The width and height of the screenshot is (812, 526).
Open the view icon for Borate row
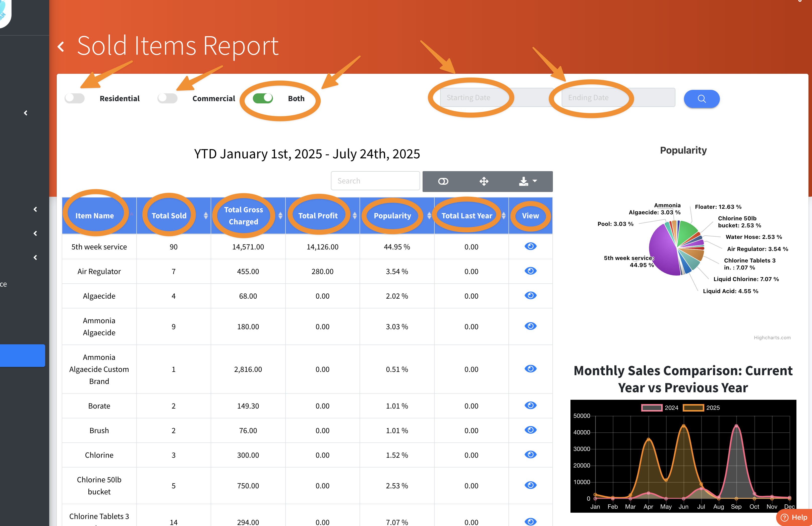click(530, 405)
